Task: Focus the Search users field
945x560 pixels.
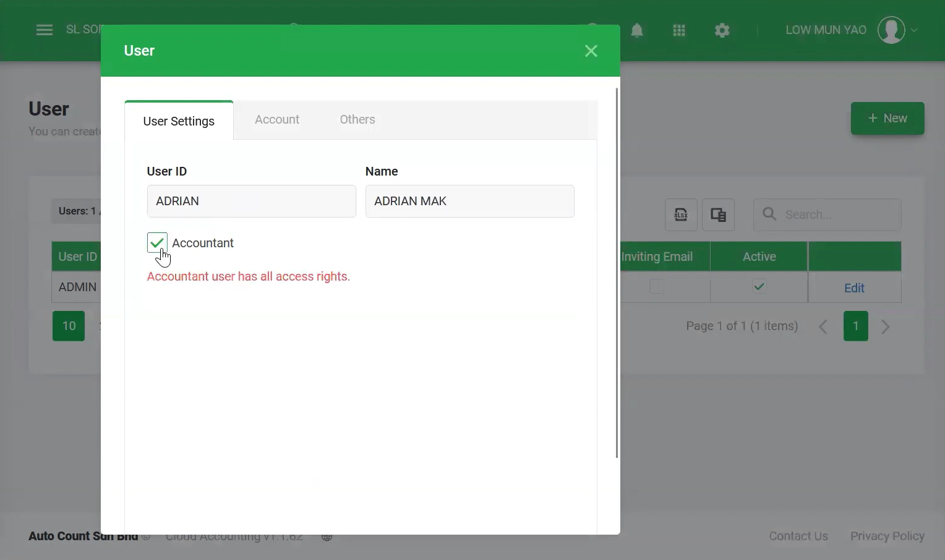Action: coord(827,214)
